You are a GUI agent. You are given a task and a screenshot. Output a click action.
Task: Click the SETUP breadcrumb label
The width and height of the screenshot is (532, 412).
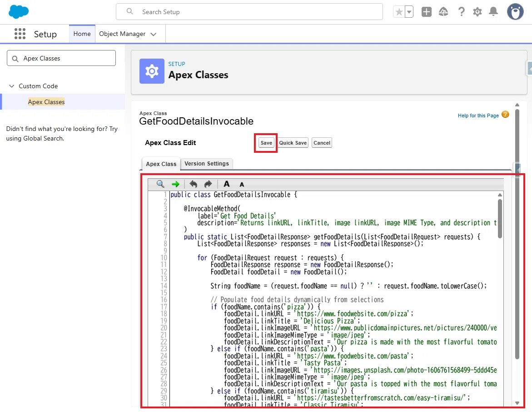tap(177, 64)
